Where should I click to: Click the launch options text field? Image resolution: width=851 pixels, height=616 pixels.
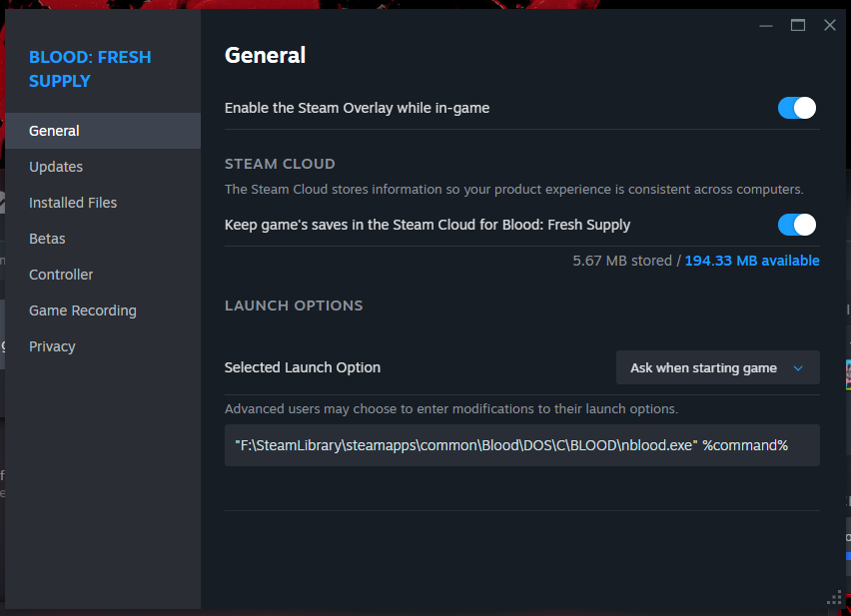coord(521,445)
